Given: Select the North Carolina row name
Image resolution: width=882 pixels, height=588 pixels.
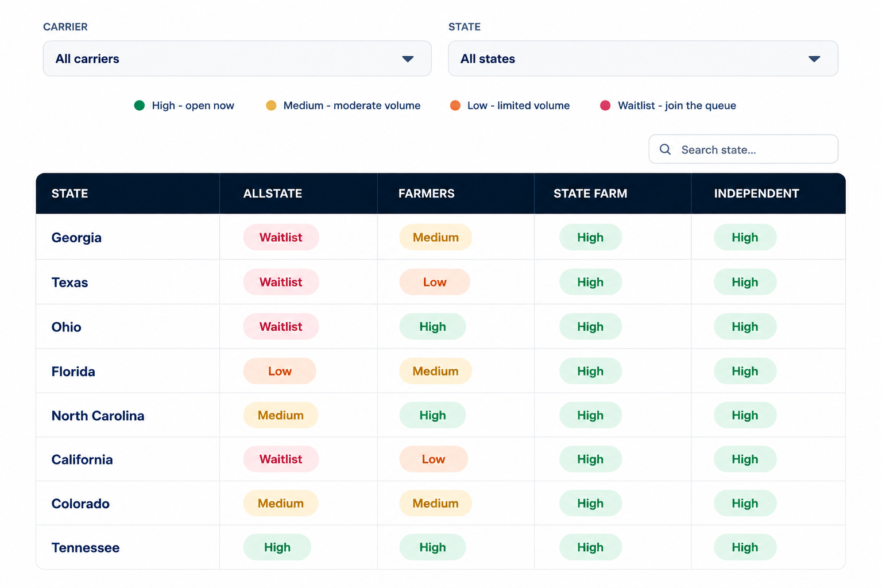Looking at the screenshot, I should point(98,416).
